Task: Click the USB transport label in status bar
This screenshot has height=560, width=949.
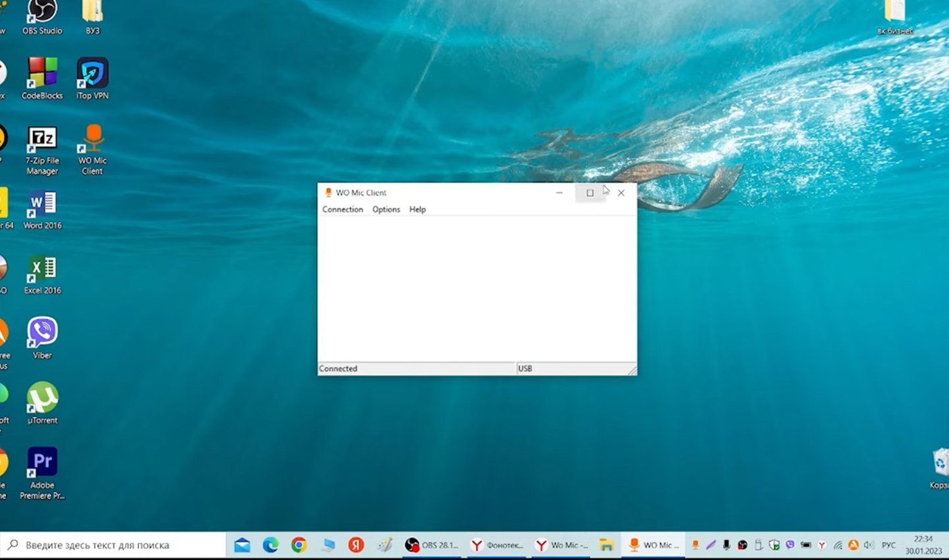Action: coord(525,369)
